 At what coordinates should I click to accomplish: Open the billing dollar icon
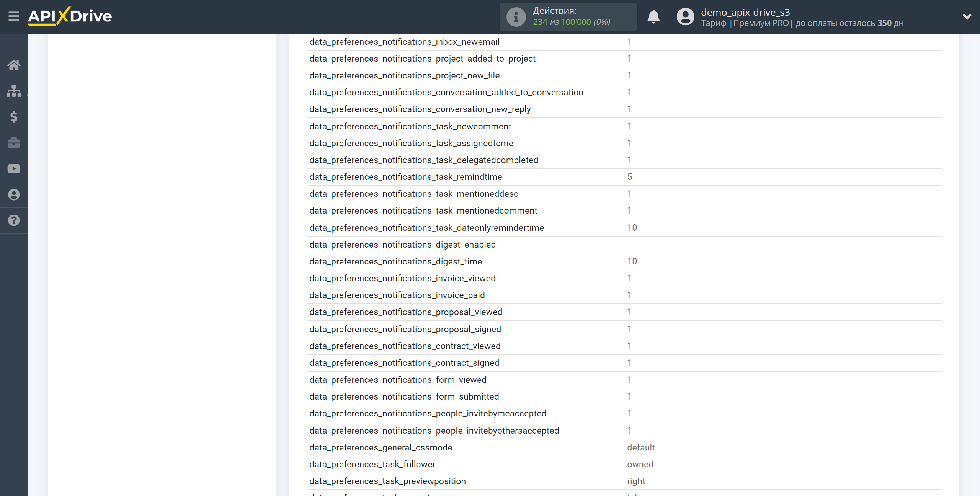pos(14,117)
